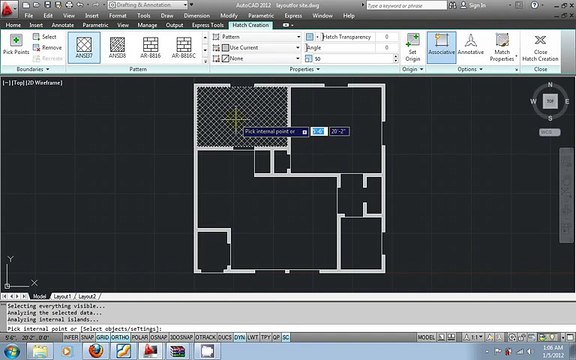The width and height of the screenshot is (576, 360).
Task: Open WinRAR from the taskbar
Action: coord(178,351)
